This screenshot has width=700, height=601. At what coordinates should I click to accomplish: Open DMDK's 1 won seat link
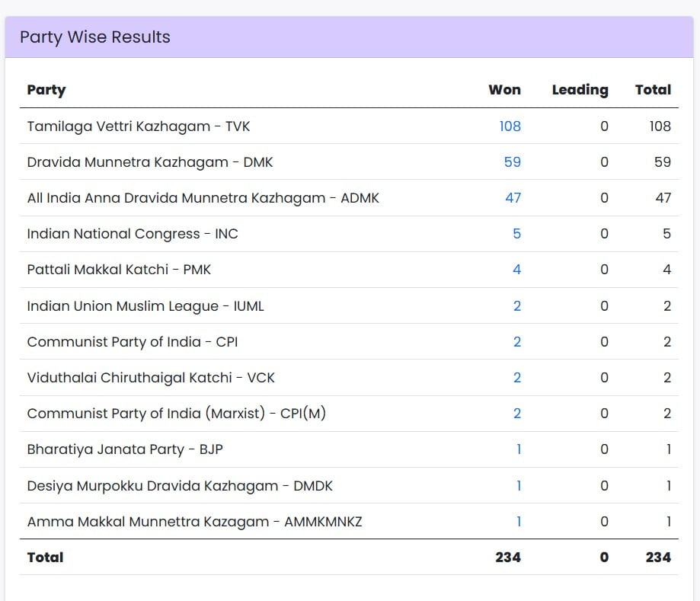[519, 485]
